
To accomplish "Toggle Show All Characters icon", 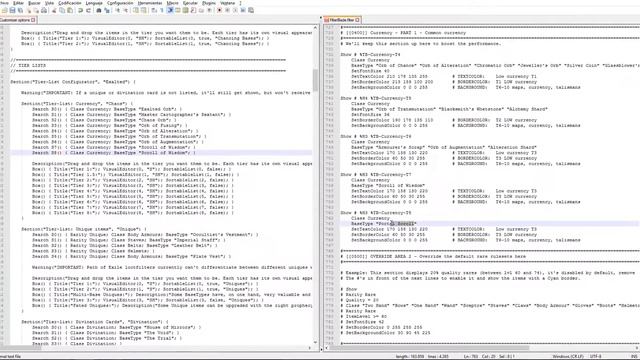I will point(162,10).
